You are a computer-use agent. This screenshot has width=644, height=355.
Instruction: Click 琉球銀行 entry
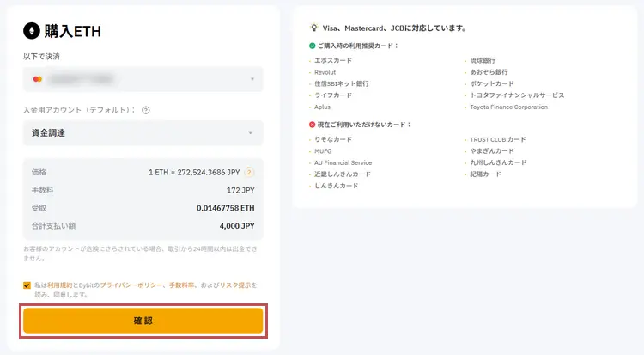483,60
